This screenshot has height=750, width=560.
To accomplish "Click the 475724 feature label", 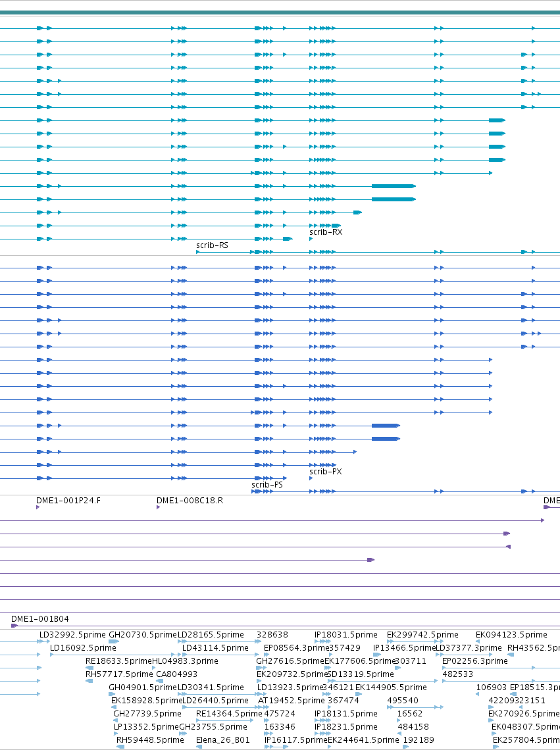I will click(x=280, y=714).
